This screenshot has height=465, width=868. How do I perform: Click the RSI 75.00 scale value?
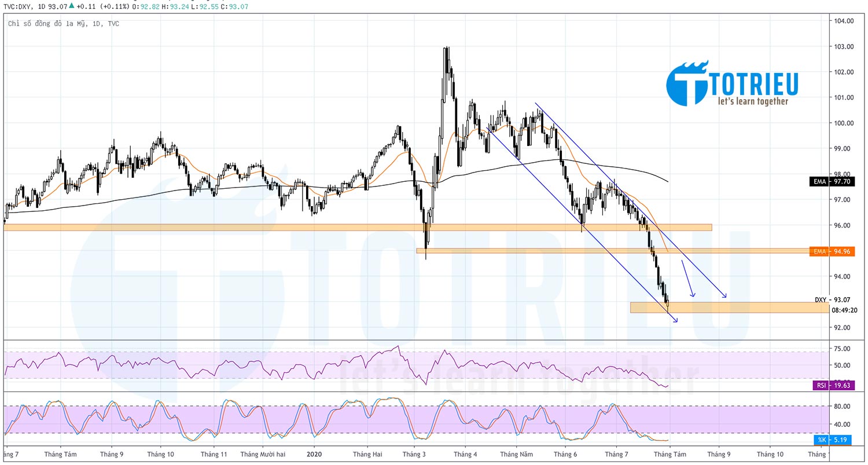coord(843,349)
